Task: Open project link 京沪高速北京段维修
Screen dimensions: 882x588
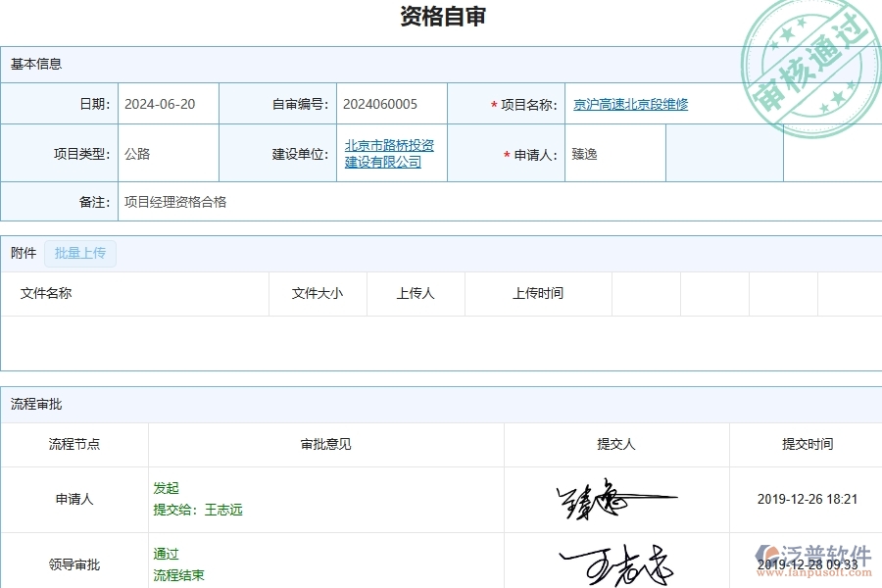Action: point(633,104)
